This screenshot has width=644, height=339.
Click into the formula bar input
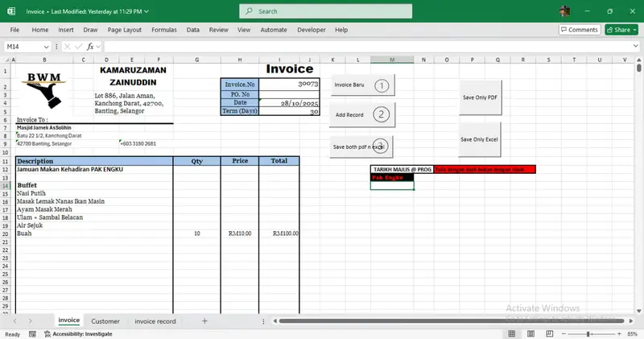coord(368,47)
